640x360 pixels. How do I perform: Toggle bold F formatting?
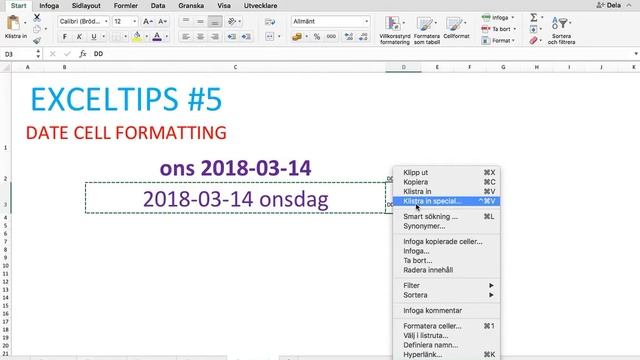point(65,37)
